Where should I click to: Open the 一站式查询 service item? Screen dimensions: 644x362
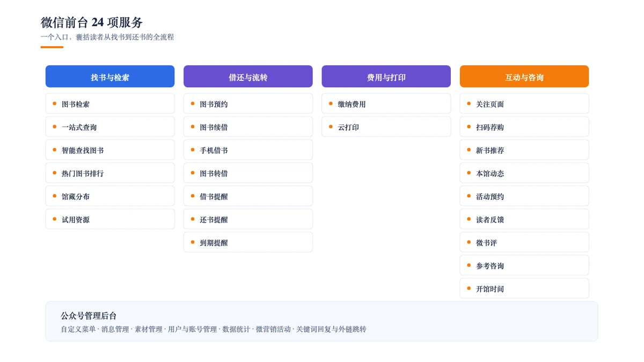tap(110, 127)
